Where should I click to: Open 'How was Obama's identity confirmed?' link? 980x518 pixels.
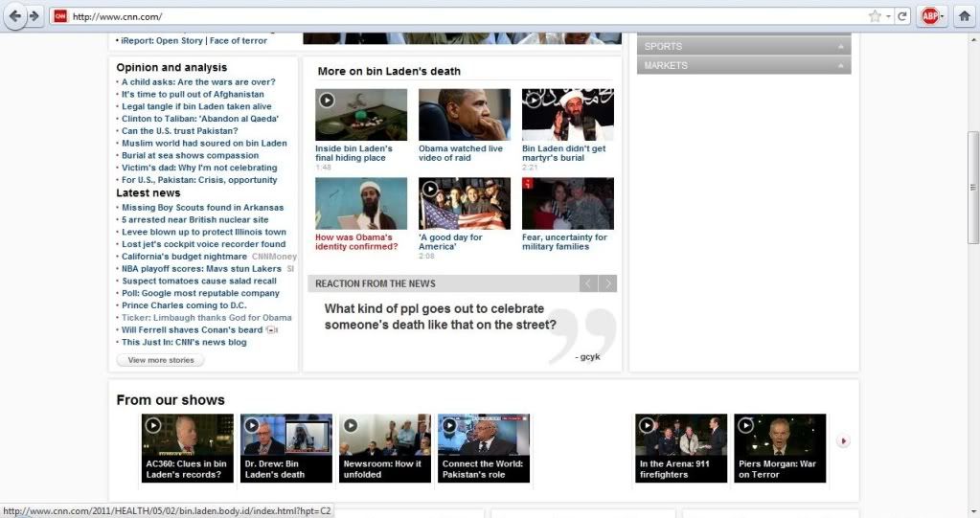[355, 242]
